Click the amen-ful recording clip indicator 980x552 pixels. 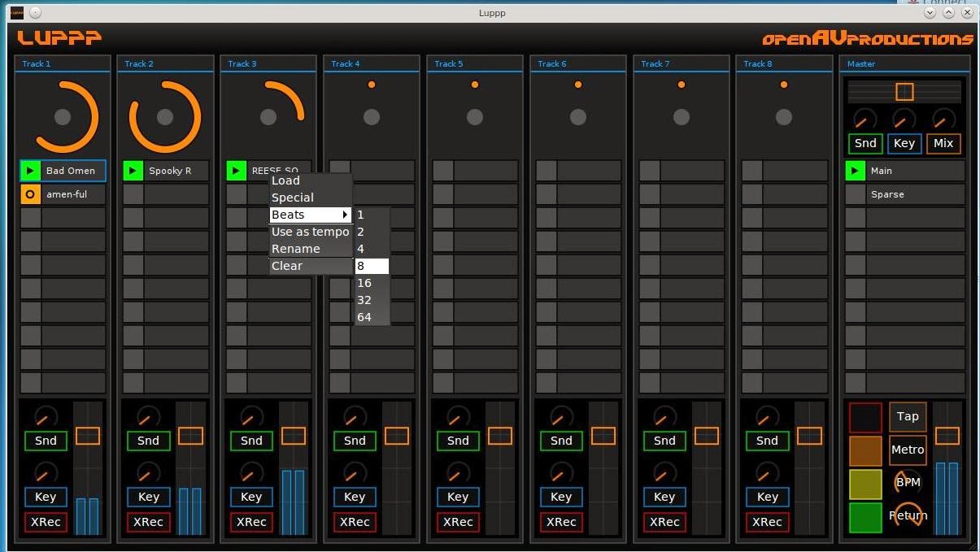click(x=30, y=194)
